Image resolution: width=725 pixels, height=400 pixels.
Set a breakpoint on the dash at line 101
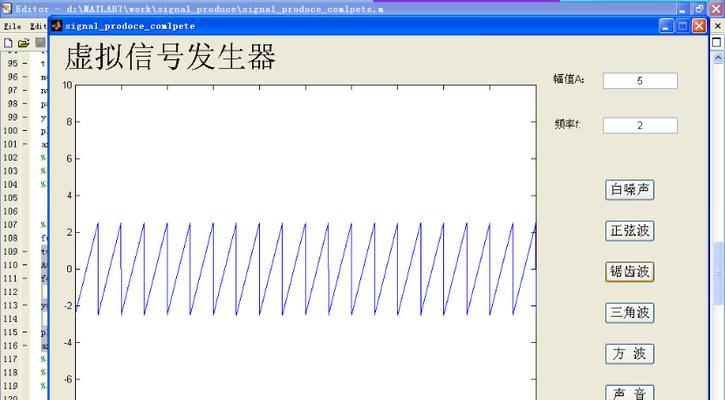[25, 144]
